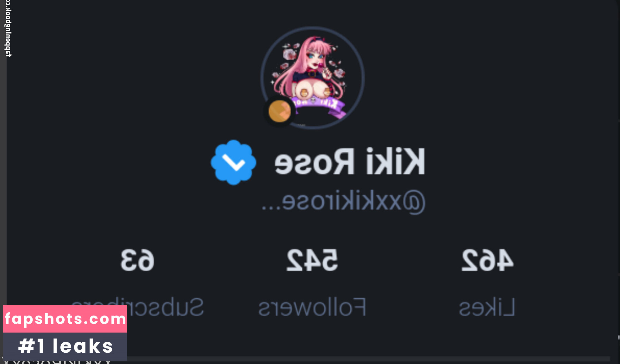Image resolution: width=620 pixels, height=364 pixels.
Task: Click the horizontal scrollbar along the bottom
Action: coord(368,359)
